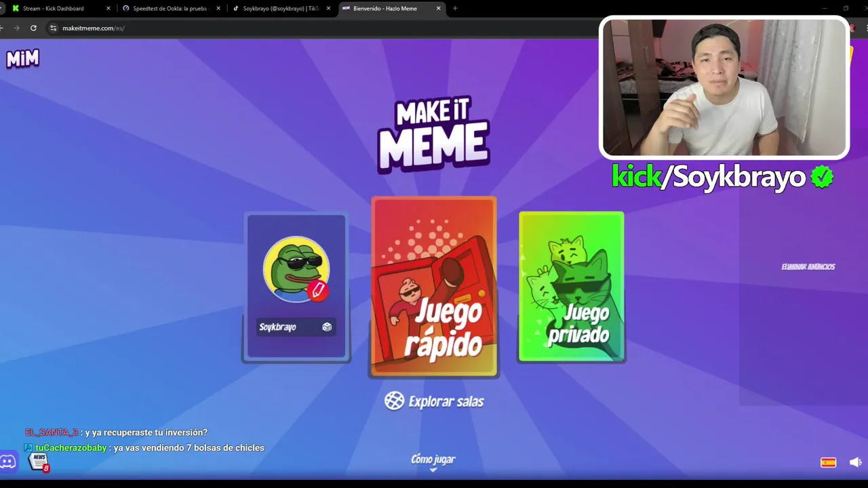Image resolution: width=868 pixels, height=488 pixels.
Task: Click the Eliminar anuncios link
Action: [x=808, y=266]
